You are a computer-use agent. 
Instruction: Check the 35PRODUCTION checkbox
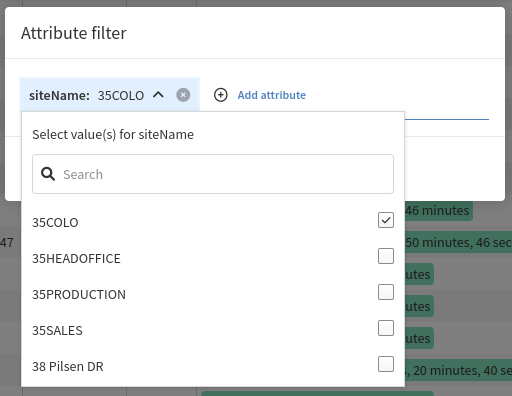(x=386, y=292)
